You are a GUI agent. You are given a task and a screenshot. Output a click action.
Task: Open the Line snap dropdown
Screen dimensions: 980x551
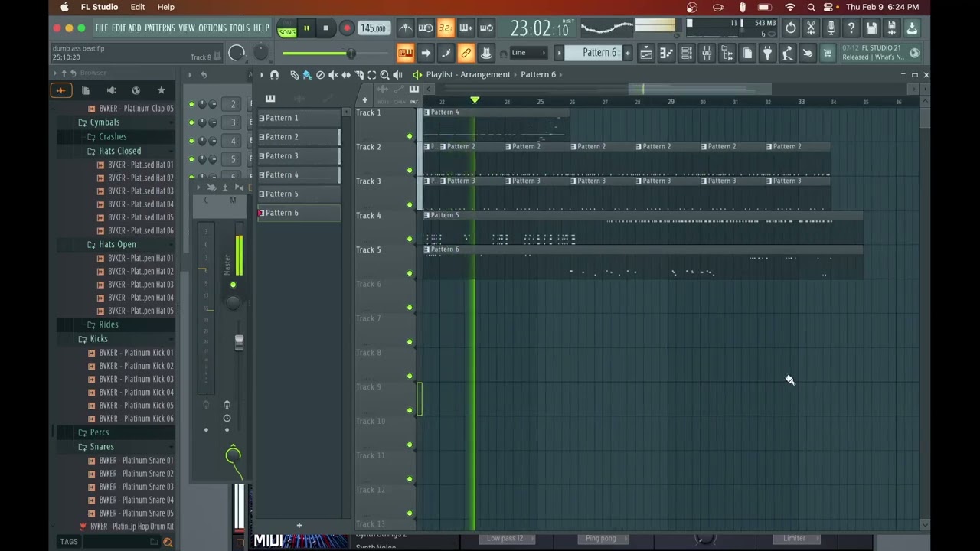click(x=528, y=53)
